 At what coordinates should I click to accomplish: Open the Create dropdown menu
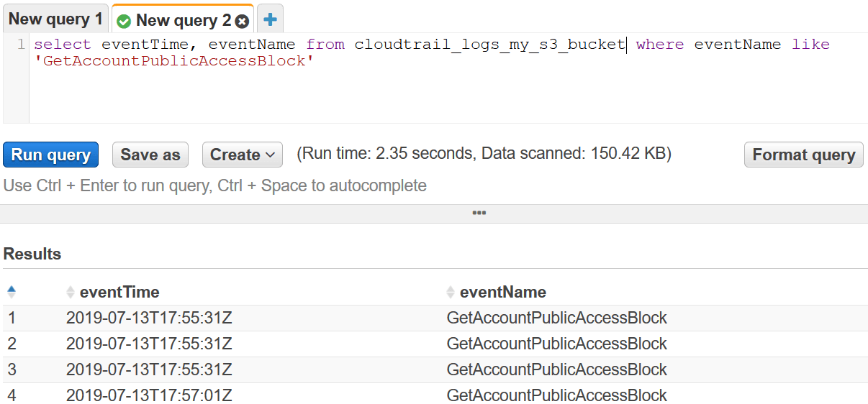point(242,155)
